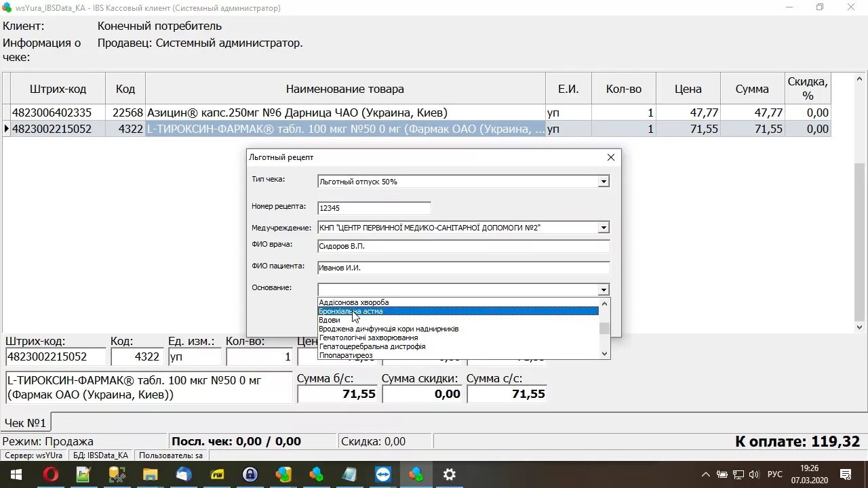The width and height of the screenshot is (868, 488).
Task: Collapse the Основание dropdown arrow
Action: [604, 289]
